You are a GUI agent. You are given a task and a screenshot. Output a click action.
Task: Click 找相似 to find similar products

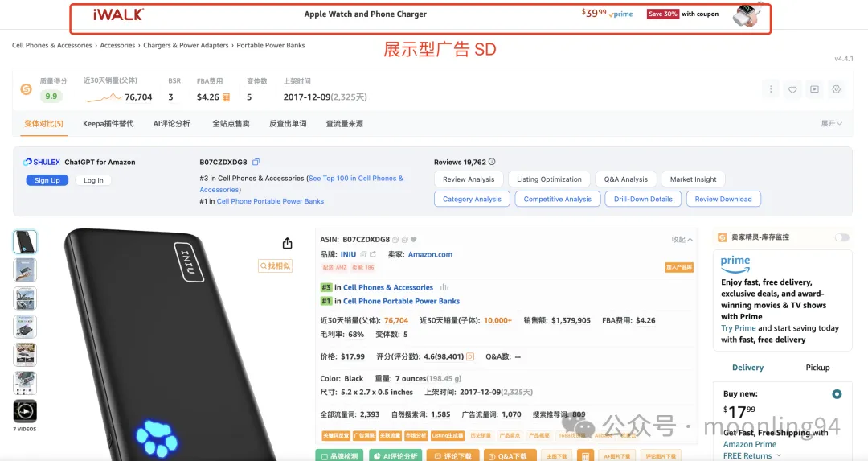point(275,266)
